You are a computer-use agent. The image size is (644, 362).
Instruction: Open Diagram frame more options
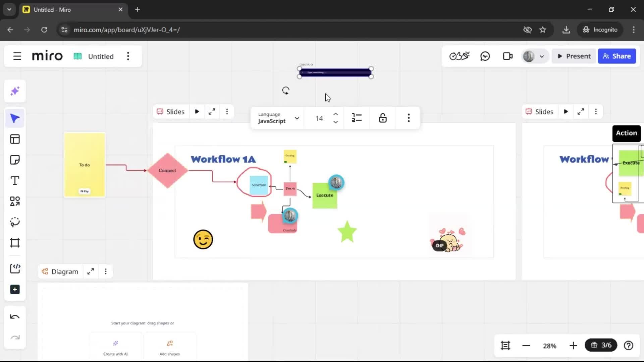[x=106, y=271]
